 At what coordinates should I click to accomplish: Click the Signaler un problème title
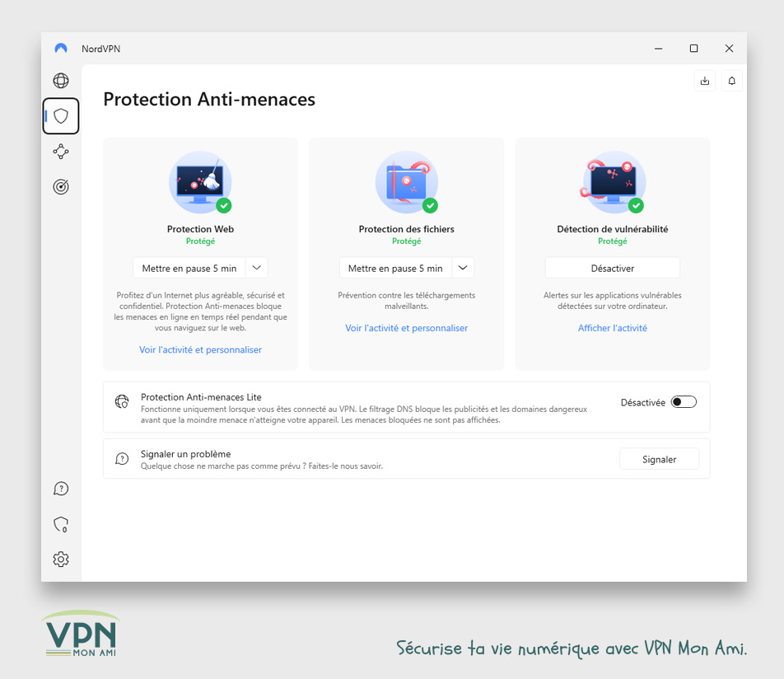[185, 454]
